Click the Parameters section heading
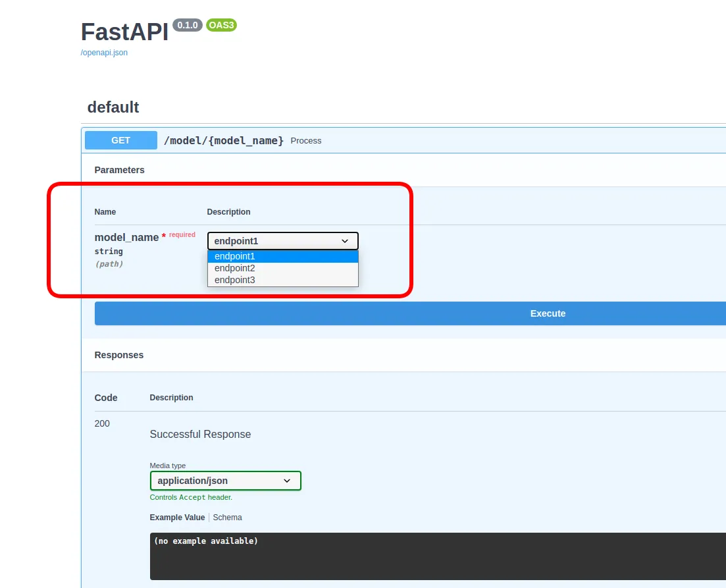Viewport: 726px width, 588px height. [119, 170]
